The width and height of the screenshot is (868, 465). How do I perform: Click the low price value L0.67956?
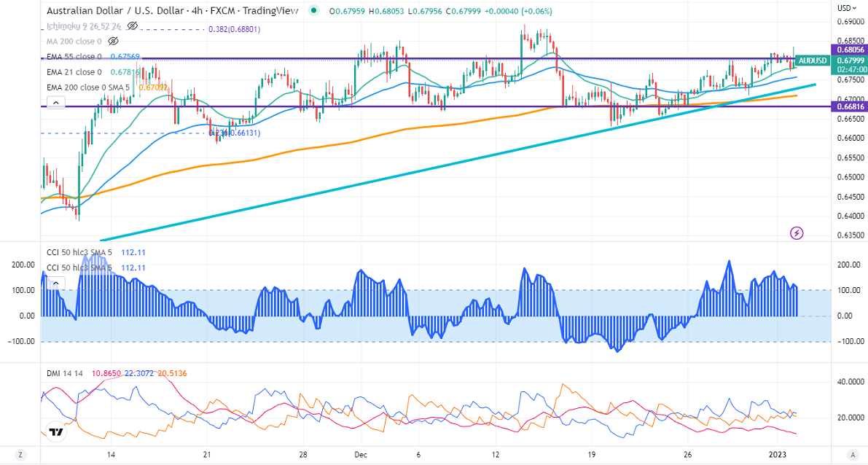point(423,11)
